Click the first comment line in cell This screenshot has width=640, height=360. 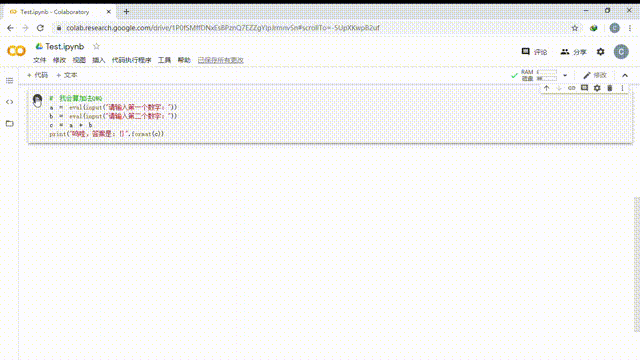coord(76,98)
